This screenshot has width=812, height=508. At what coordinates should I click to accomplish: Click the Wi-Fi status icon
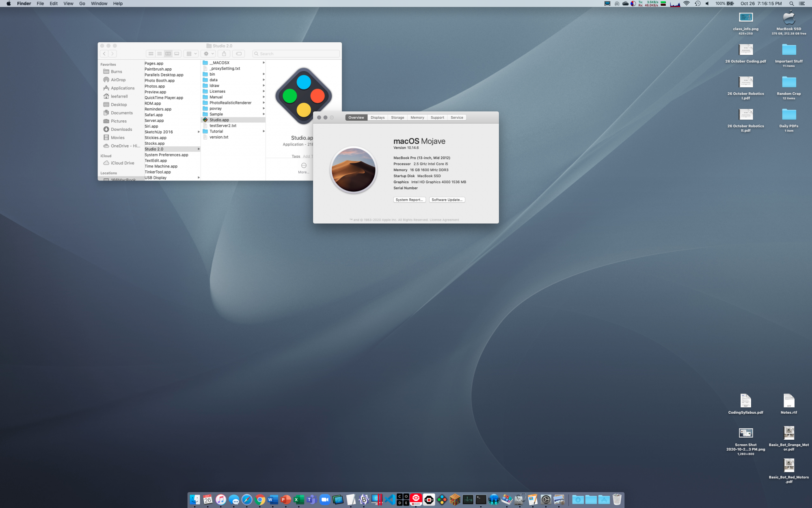point(687,4)
